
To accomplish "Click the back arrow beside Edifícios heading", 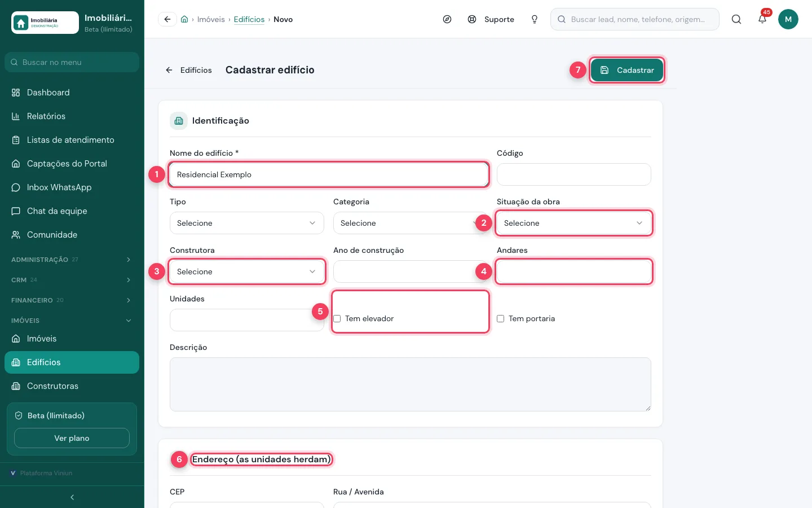I will 169,70.
